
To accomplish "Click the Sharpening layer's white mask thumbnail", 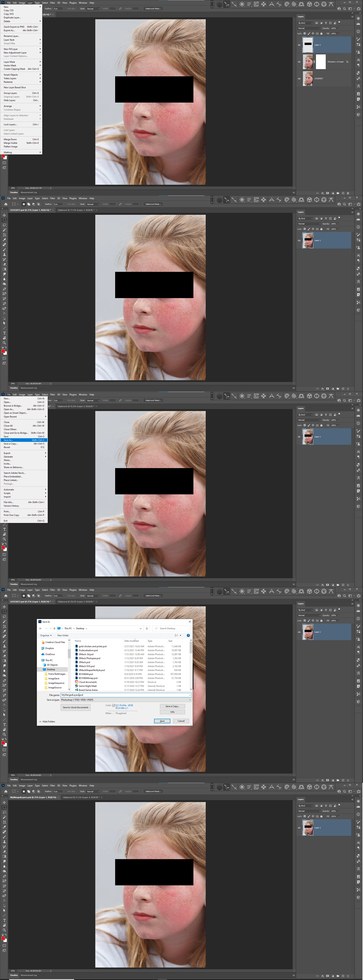I will [x=321, y=62].
